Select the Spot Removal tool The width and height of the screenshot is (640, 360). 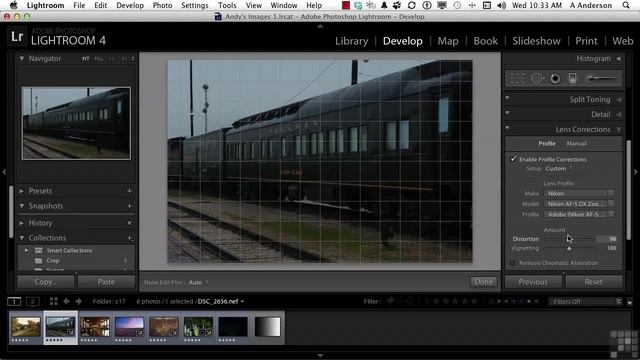tap(537, 78)
